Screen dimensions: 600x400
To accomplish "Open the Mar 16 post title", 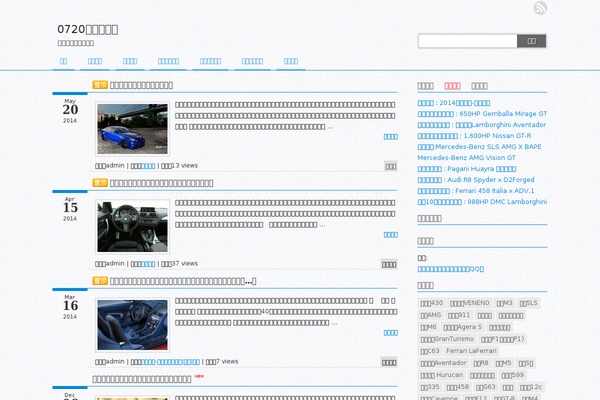I will (183, 281).
